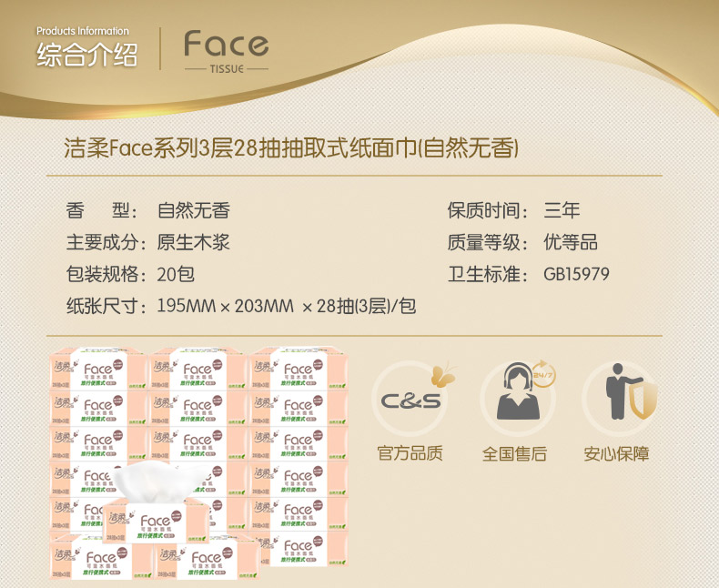Click the tissue pack stack product image

tap(198, 463)
